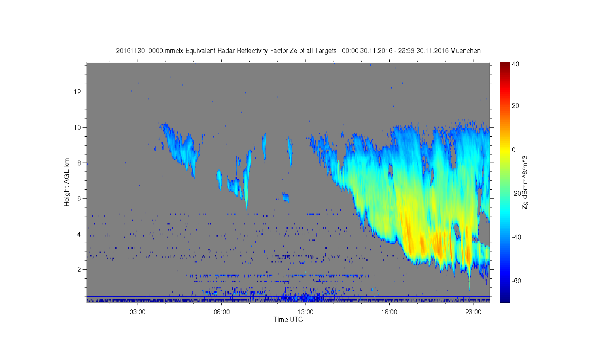This screenshot has width=607, height=364.
Task: Click the dark red top of the colorbar
Action: point(505,66)
